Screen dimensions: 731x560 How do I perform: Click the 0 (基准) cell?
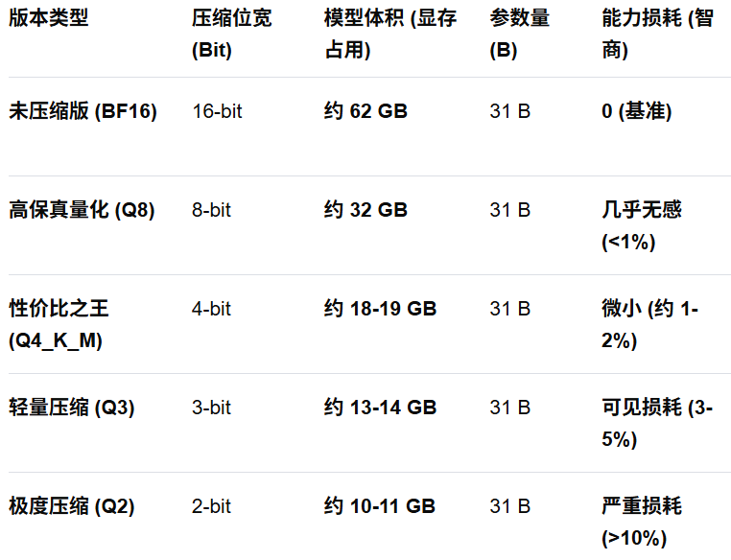pyautogui.click(x=637, y=111)
